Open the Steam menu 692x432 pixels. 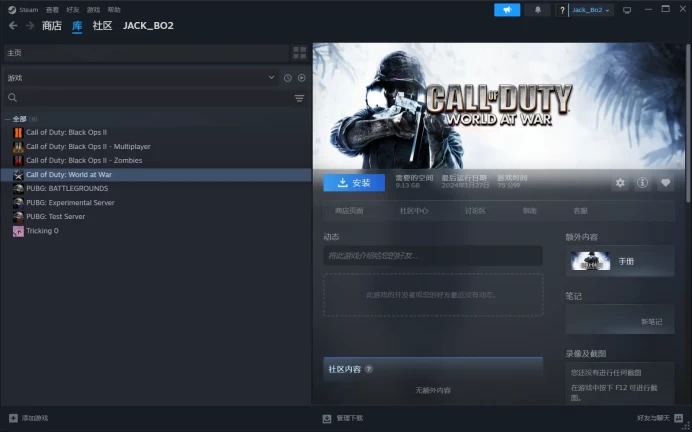click(29, 10)
